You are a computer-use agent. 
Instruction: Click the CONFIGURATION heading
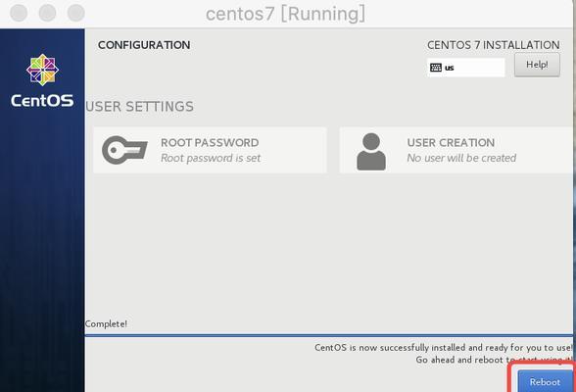click(x=144, y=45)
